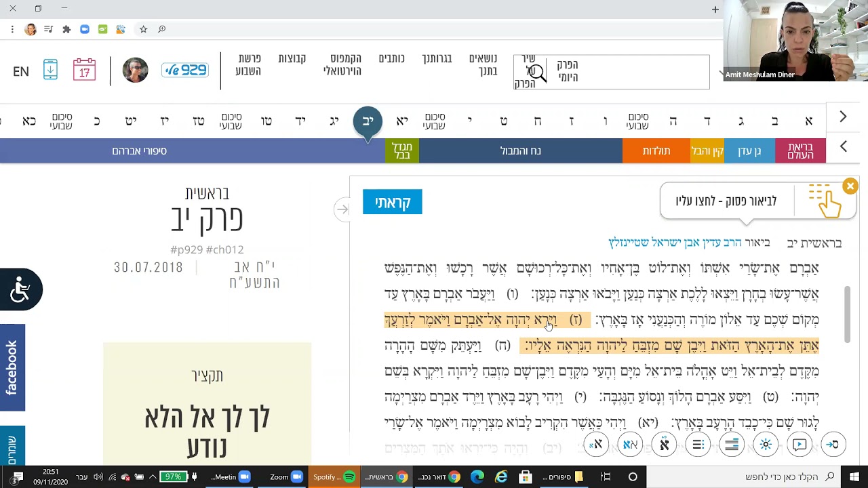This screenshot has height=488, width=868.
Task: Open the Windows Start button
Action: [x=854, y=477]
